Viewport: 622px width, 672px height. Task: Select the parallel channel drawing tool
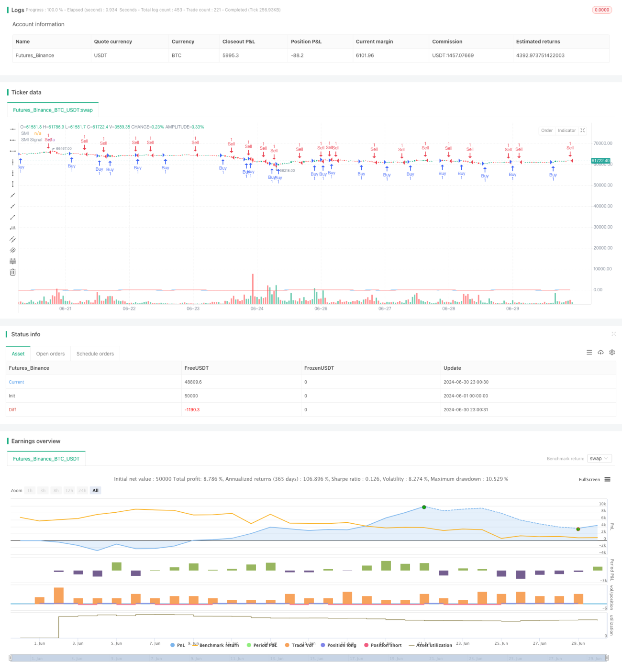pos(12,239)
